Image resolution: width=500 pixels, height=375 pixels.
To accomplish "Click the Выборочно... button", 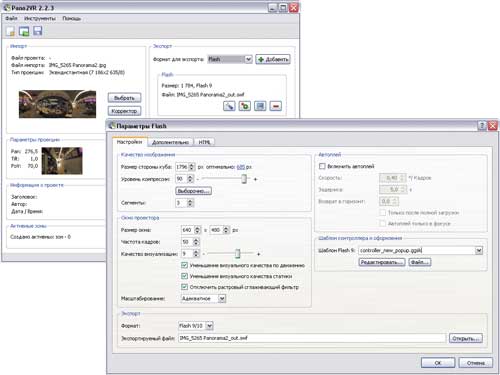I will click(193, 191).
